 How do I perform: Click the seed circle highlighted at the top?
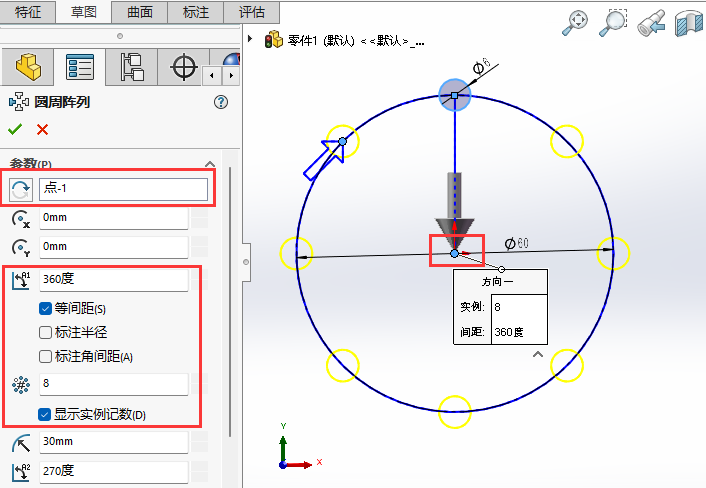pyautogui.click(x=455, y=95)
